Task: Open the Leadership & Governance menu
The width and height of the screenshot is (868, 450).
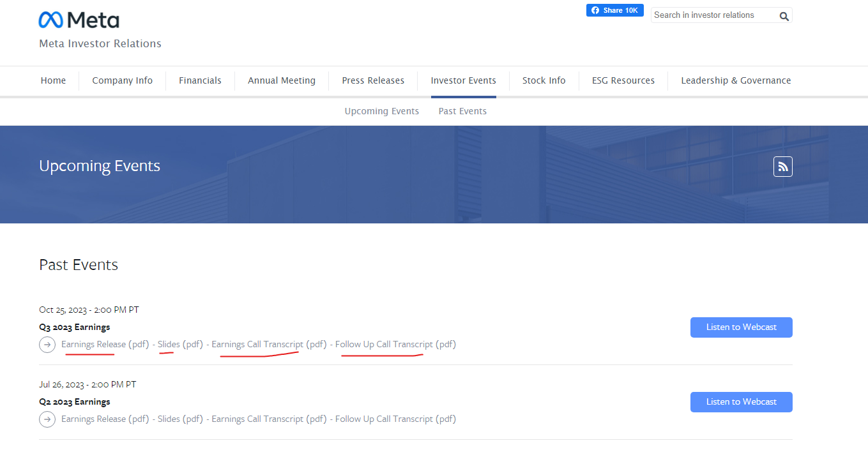Action: [736, 80]
